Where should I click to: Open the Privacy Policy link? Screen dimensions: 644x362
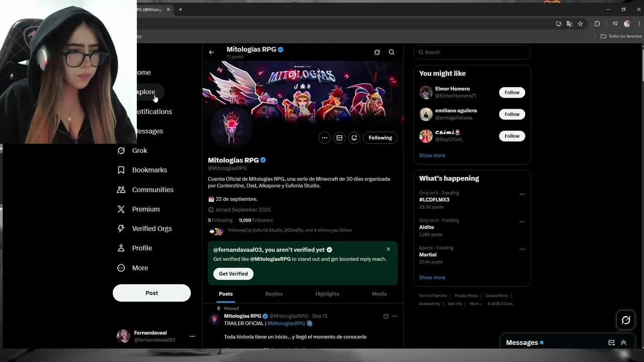pyautogui.click(x=466, y=296)
